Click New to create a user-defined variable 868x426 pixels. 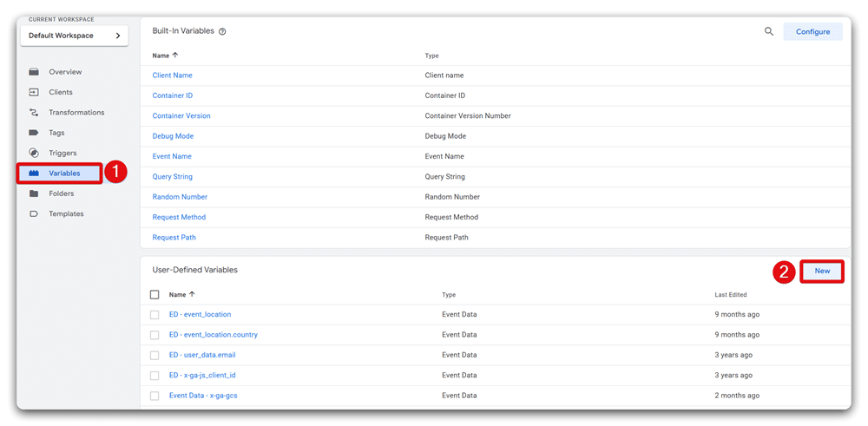coord(822,271)
